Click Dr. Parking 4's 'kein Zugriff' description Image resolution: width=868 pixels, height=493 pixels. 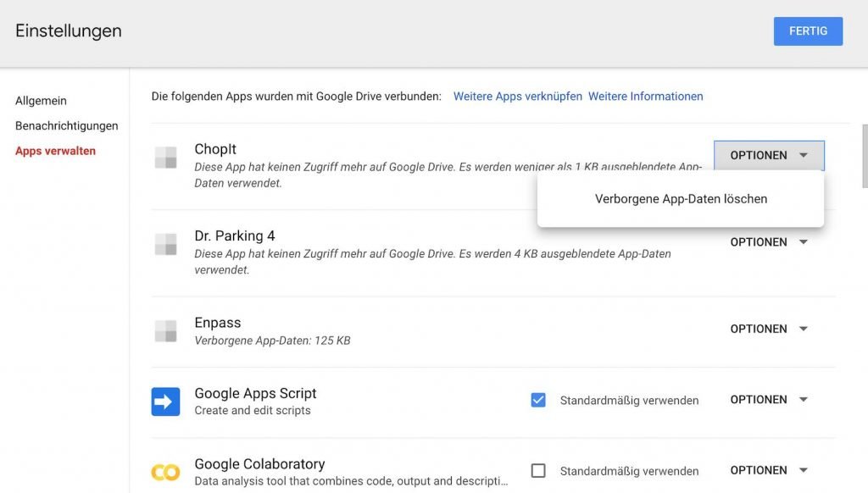[432, 262]
